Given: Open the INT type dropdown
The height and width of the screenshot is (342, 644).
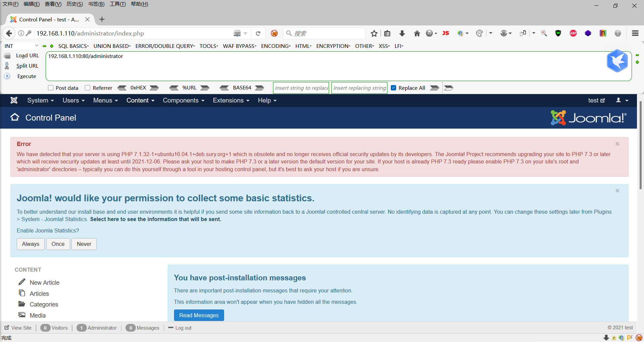Looking at the screenshot, I should (21, 46).
